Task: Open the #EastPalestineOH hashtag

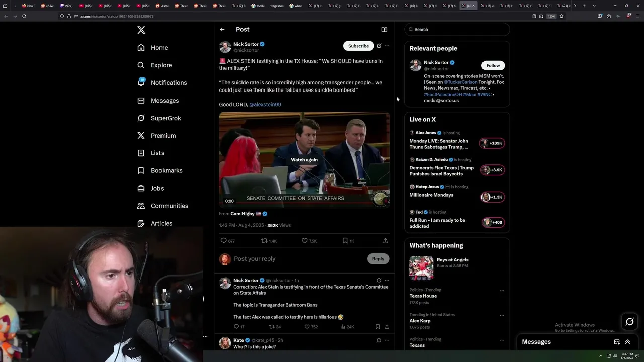Action: point(443,94)
